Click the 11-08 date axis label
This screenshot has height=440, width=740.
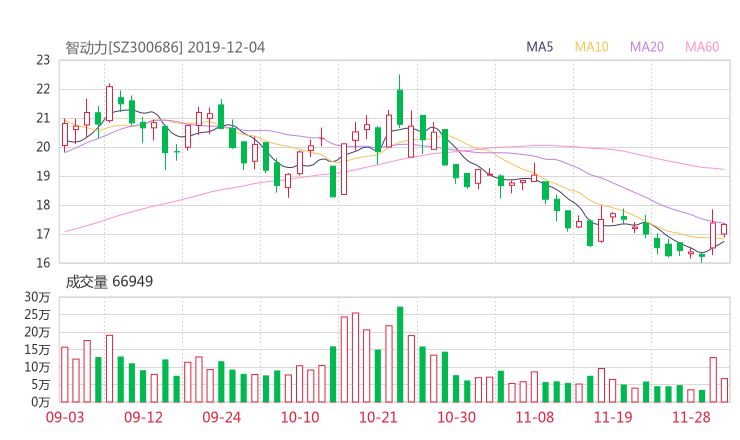(x=535, y=417)
